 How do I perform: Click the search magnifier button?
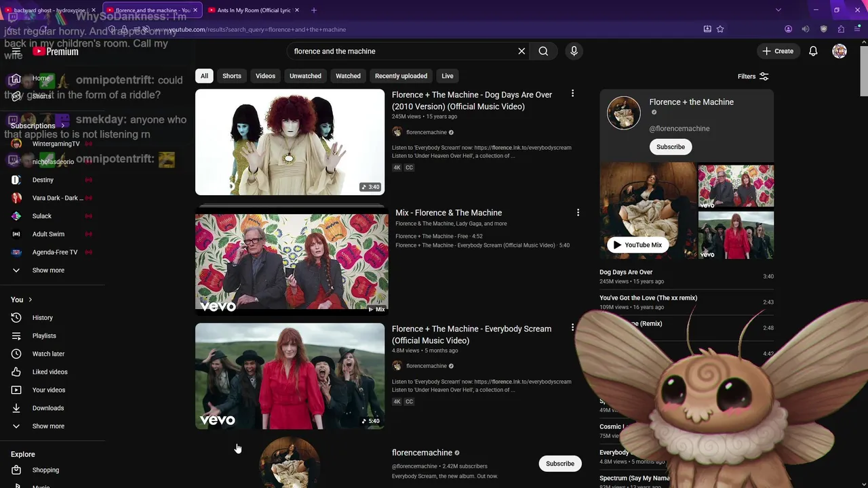[543, 51]
